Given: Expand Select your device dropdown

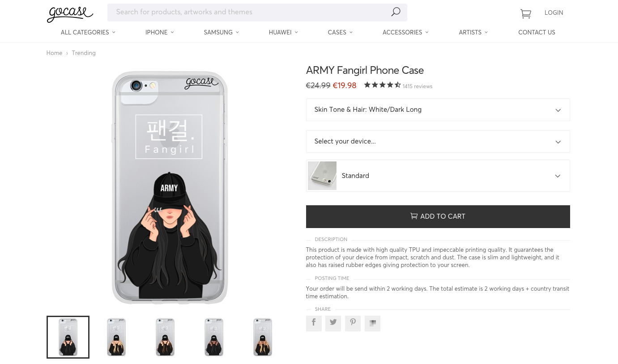Looking at the screenshot, I should click(x=438, y=141).
